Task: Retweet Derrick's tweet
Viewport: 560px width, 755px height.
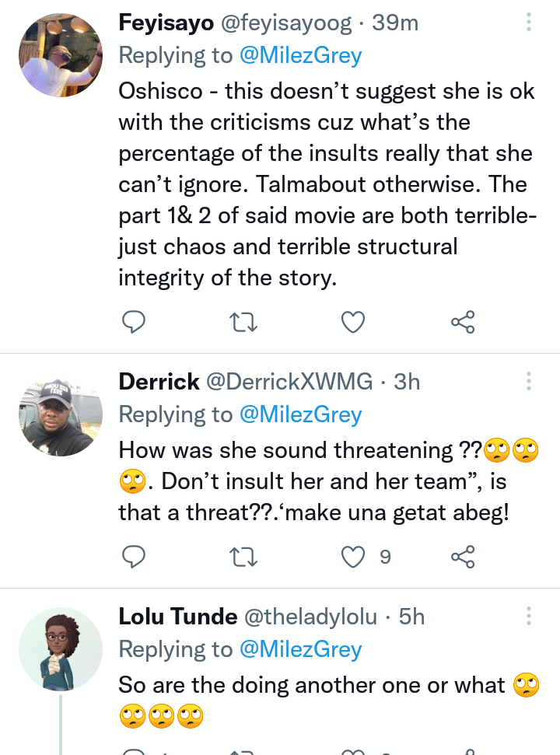Action: pyautogui.click(x=243, y=557)
